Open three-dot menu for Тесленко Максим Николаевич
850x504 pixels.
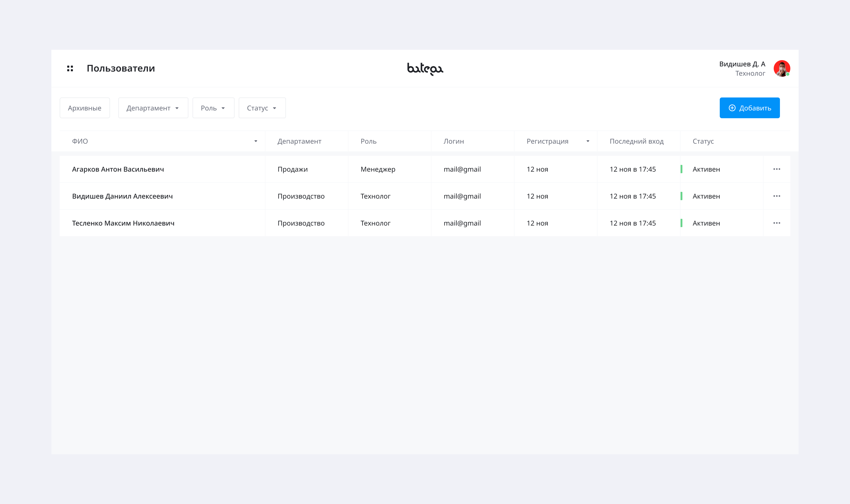point(776,223)
